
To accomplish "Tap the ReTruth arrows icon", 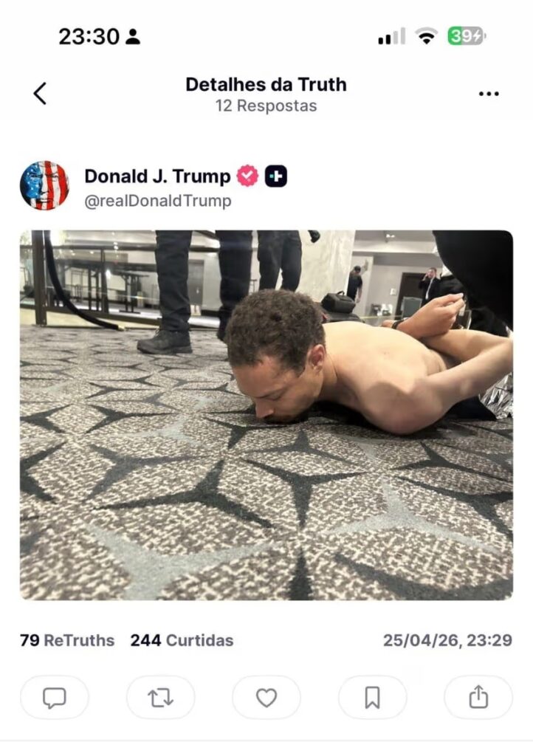I will pyautogui.click(x=160, y=697).
